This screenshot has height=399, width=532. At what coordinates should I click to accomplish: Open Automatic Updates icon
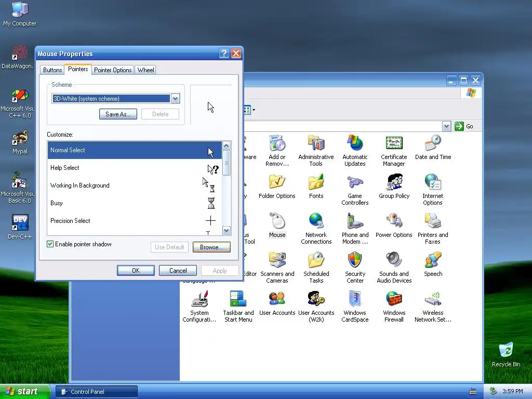pos(355,150)
